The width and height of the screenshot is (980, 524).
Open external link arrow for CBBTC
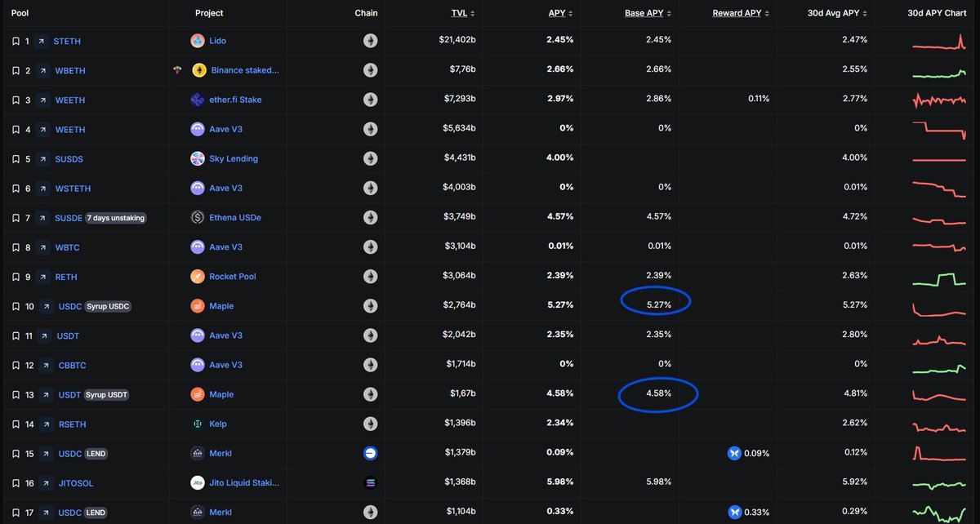[44, 365]
